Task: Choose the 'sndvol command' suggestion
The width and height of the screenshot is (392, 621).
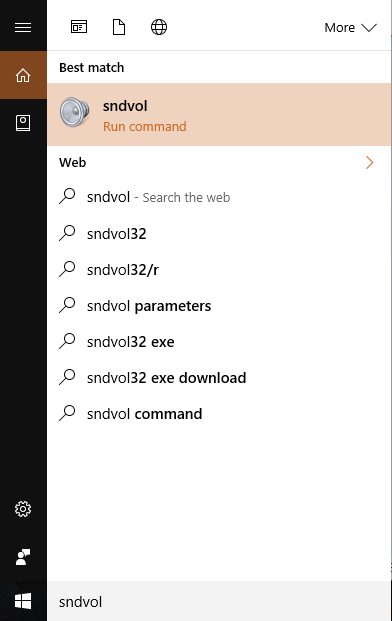Action: tap(219, 413)
